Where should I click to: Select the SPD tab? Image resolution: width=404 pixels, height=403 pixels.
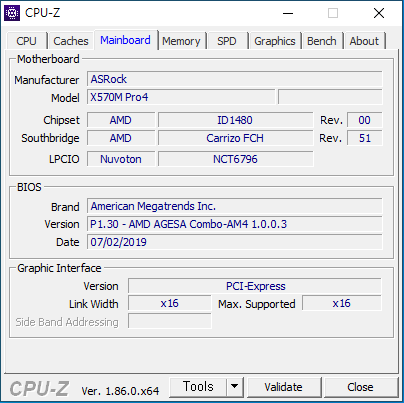tap(227, 41)
